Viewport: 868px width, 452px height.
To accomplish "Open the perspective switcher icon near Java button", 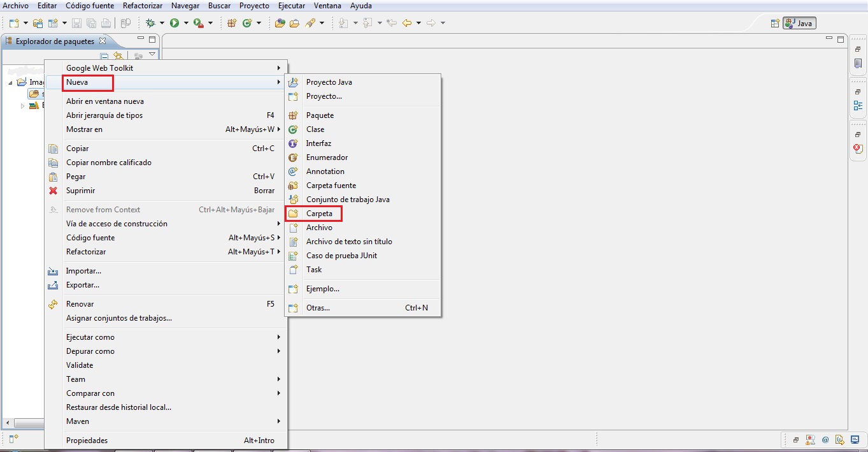I will coord(776,22).
